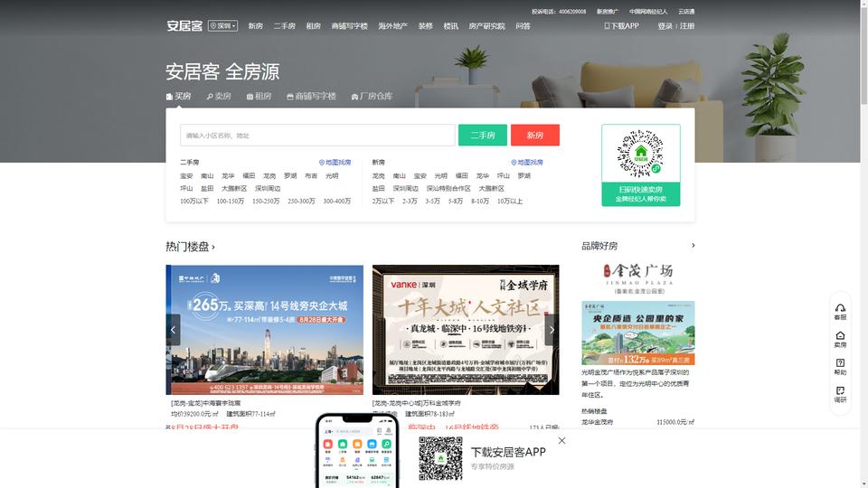Choose 福田 district under 二手房
The image size is (868, 488).
click(x=249, y=176)
